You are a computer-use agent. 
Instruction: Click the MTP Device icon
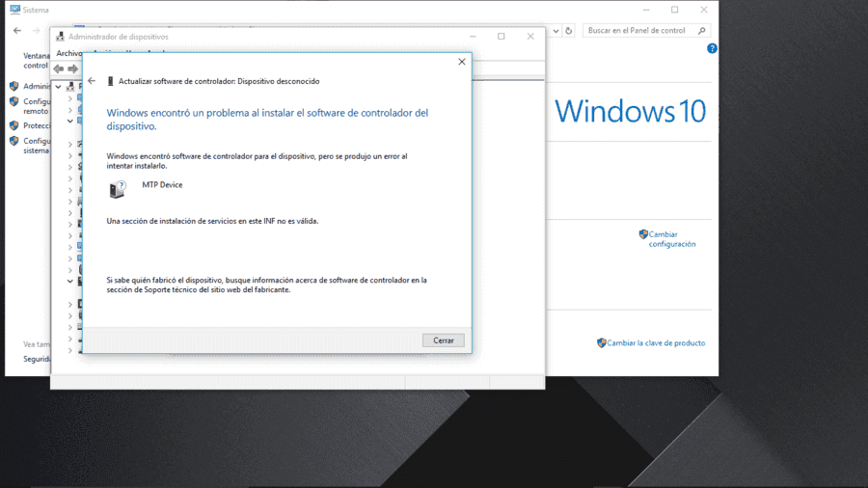pos(118,189)
